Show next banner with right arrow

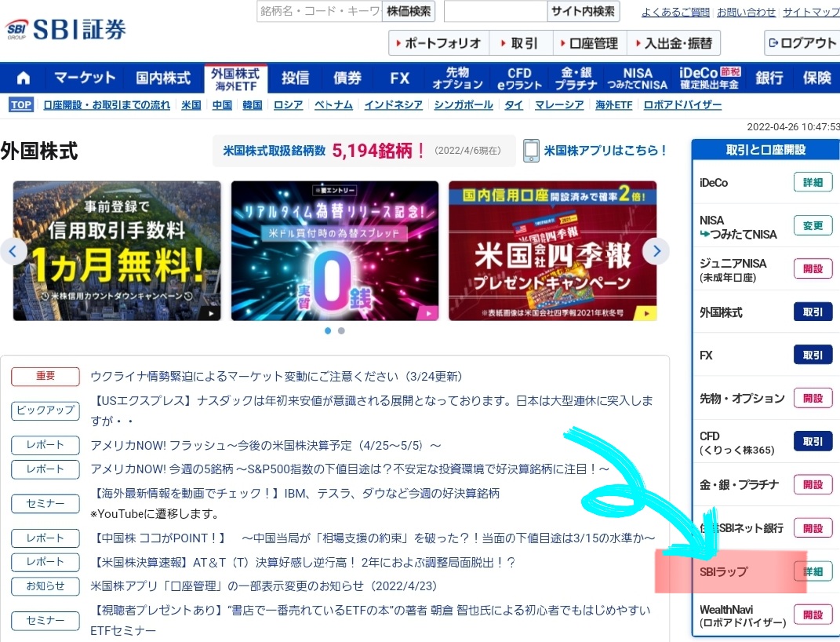[x=656, y=251]
